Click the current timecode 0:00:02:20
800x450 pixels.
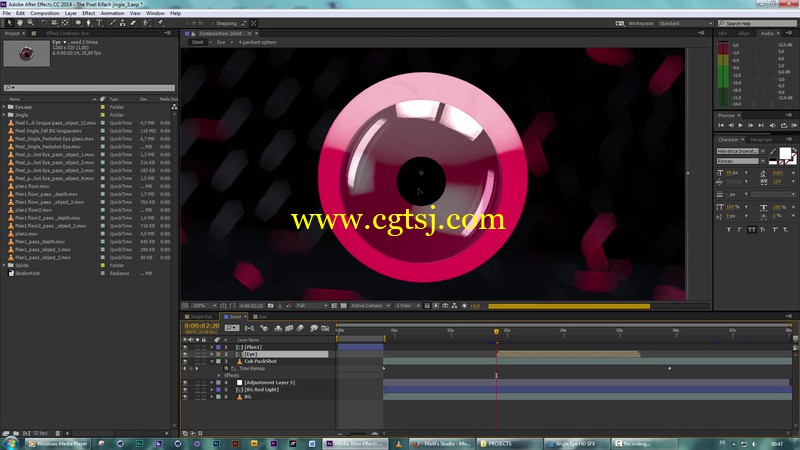(x=202, y=326)
